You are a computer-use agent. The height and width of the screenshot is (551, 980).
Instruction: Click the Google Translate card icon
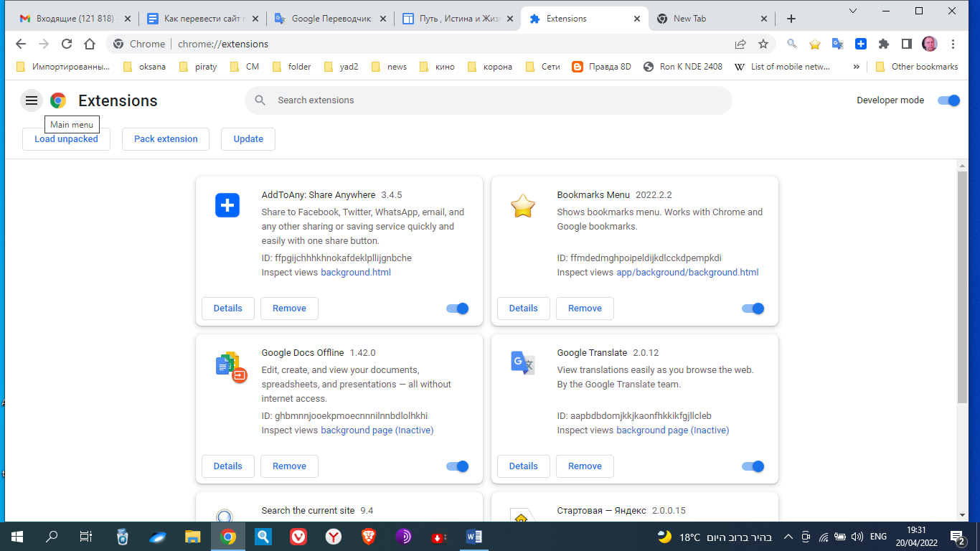[523, 363]
